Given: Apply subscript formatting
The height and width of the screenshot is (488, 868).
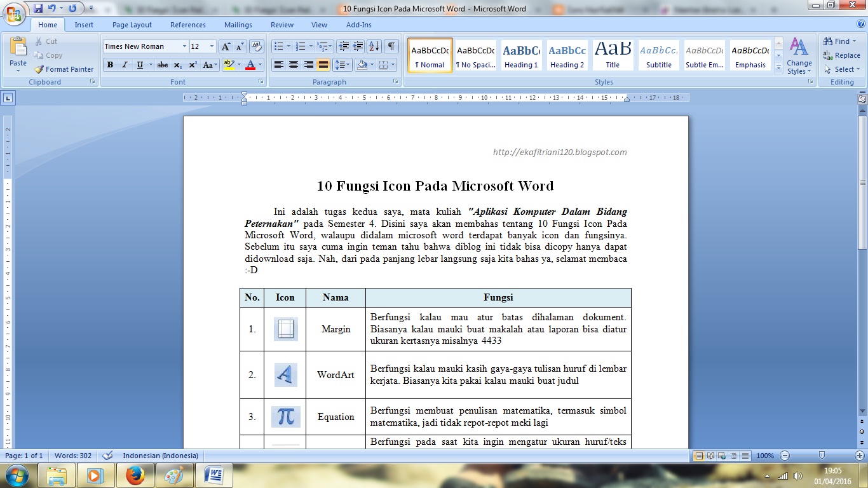Looking at the screenshot, I should tap(178, 65).
